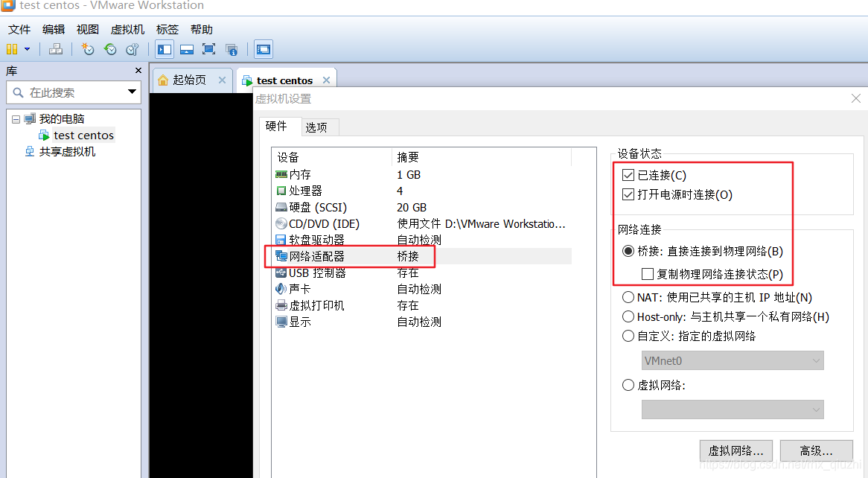Click the unity mode toolbar icon

(232, 49)
